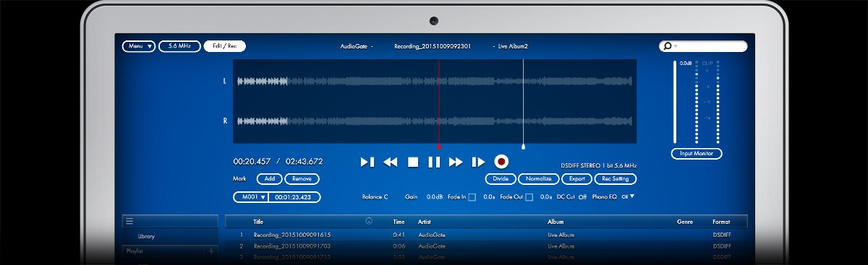Sort by the Genre column header

tap(684, 222)
